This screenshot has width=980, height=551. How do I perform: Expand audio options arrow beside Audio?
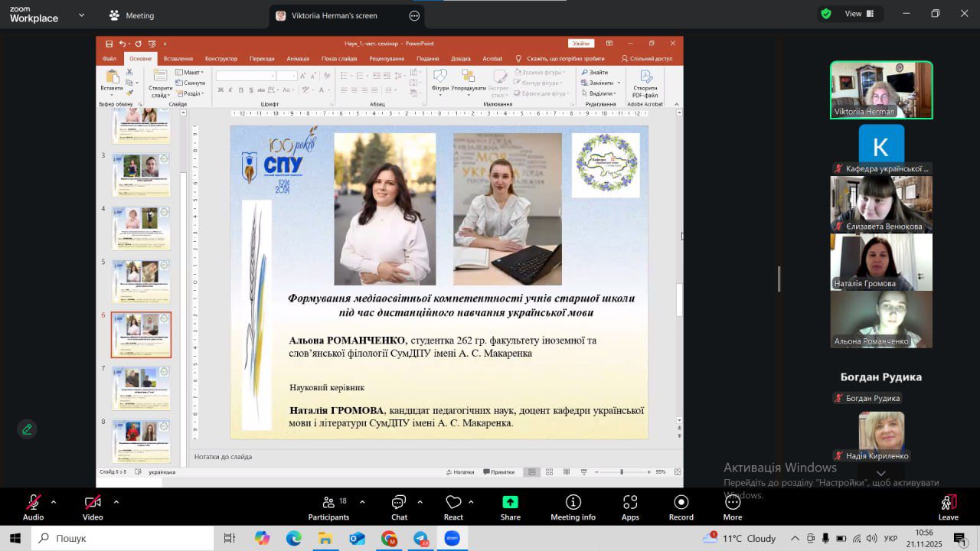pos(54,502)
